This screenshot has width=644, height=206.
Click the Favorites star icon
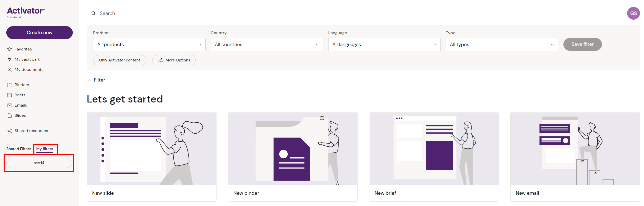(x=10, y=49)
